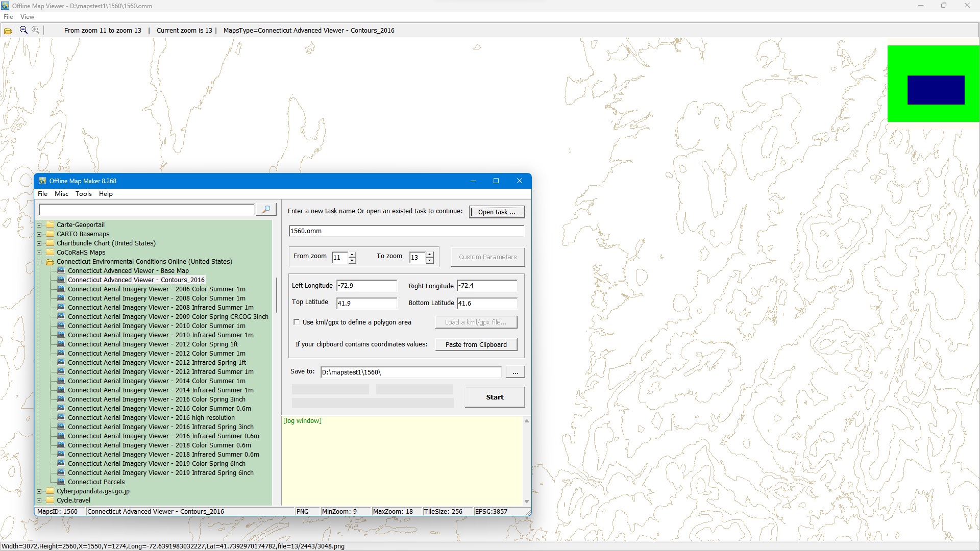Click the map search text box
This screenshot has height=551, width=980.
tap(147, 210)
